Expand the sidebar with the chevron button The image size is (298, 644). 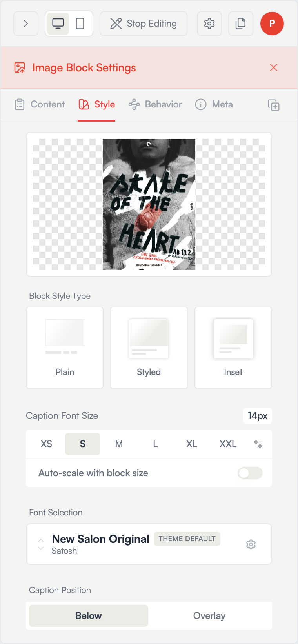(26, 24)
